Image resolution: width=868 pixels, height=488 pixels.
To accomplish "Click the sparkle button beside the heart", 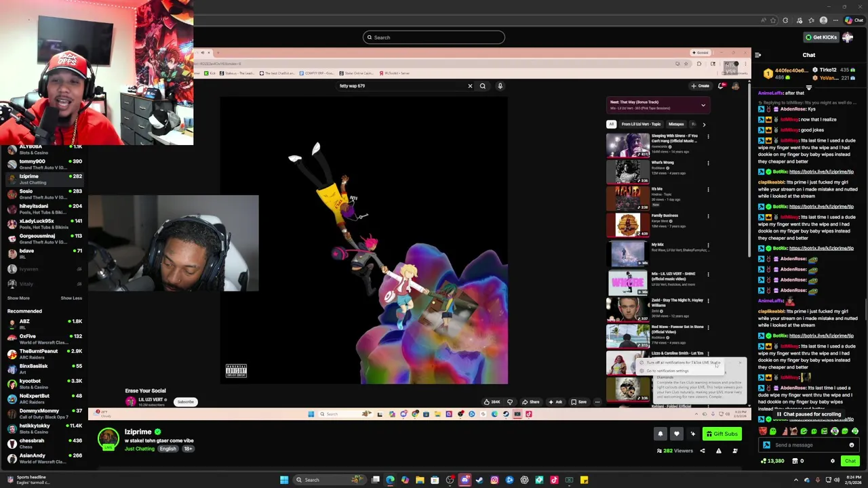I will point(692,434).
